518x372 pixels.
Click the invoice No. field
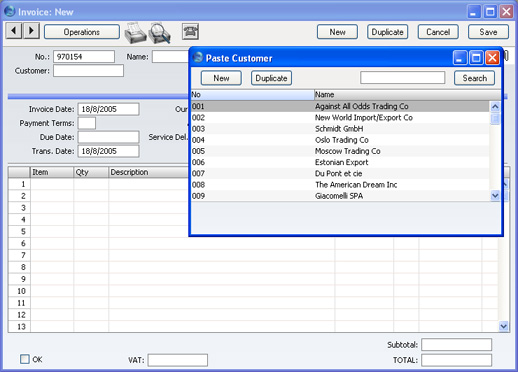coord(84,57)
